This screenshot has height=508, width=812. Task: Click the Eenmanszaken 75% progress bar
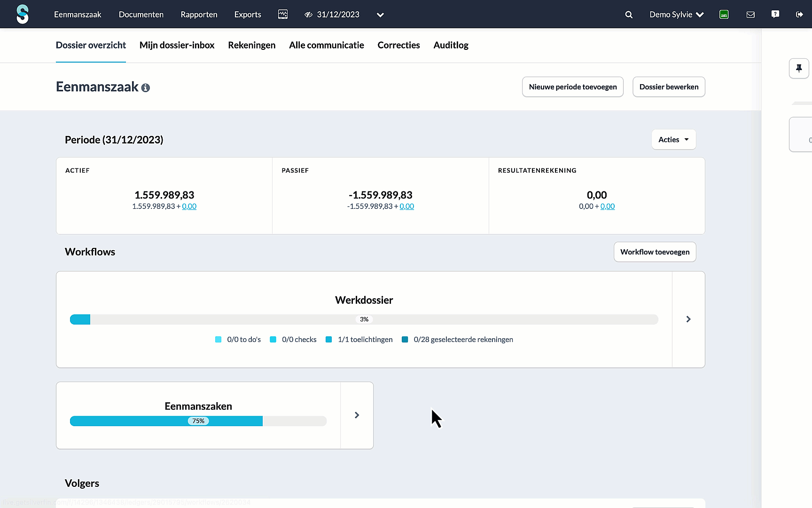[x=198, y=421]
